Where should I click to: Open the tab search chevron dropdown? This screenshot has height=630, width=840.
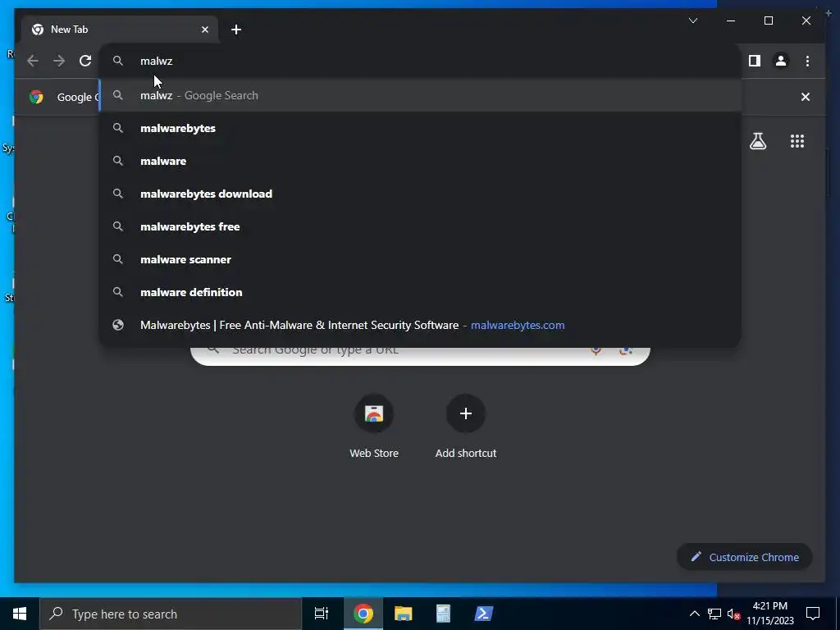tap(692, 21)
